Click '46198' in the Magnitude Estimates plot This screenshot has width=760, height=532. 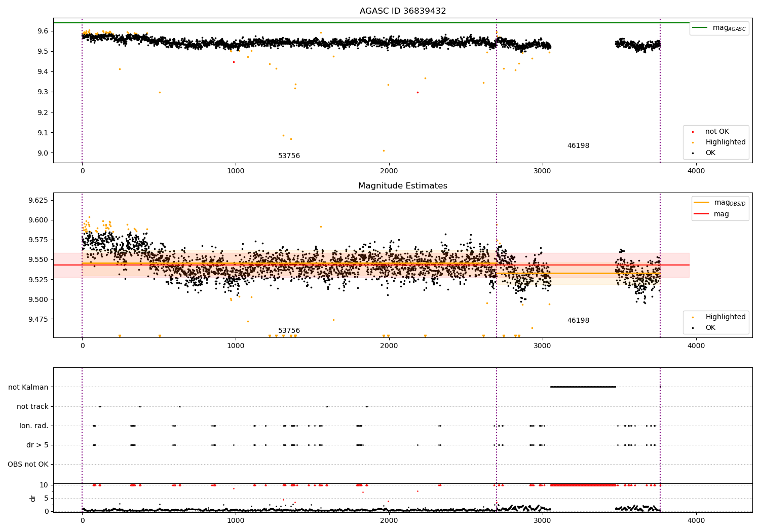click(x=578, y=321)
